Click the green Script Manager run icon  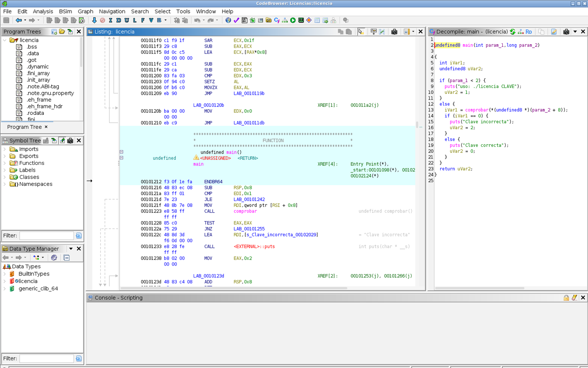coord(293,20)
